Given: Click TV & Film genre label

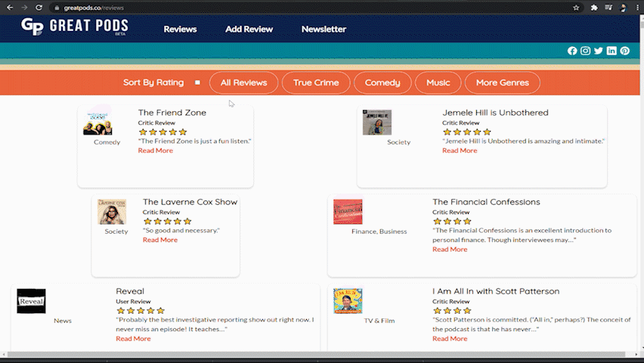Looking at the screenshot, I should (379, 321).
